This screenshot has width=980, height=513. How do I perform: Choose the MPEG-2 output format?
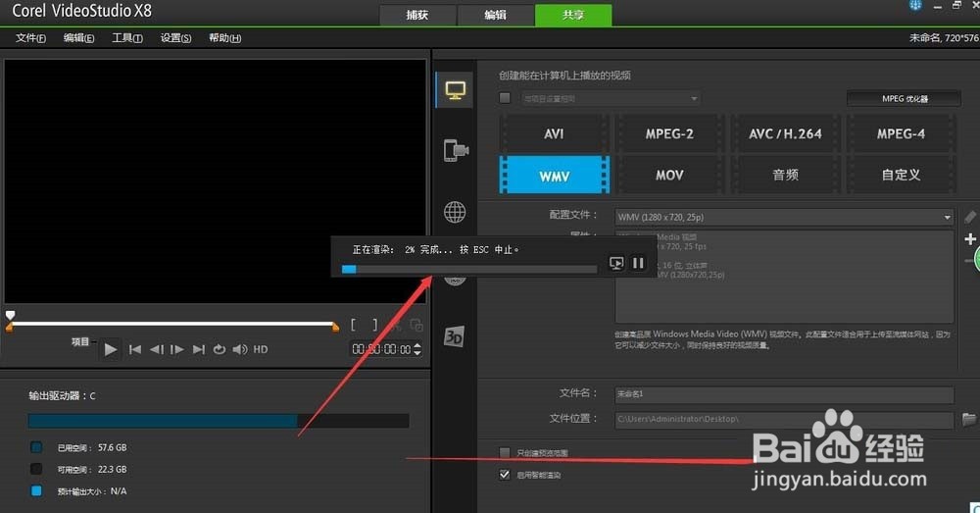(669, 133)
